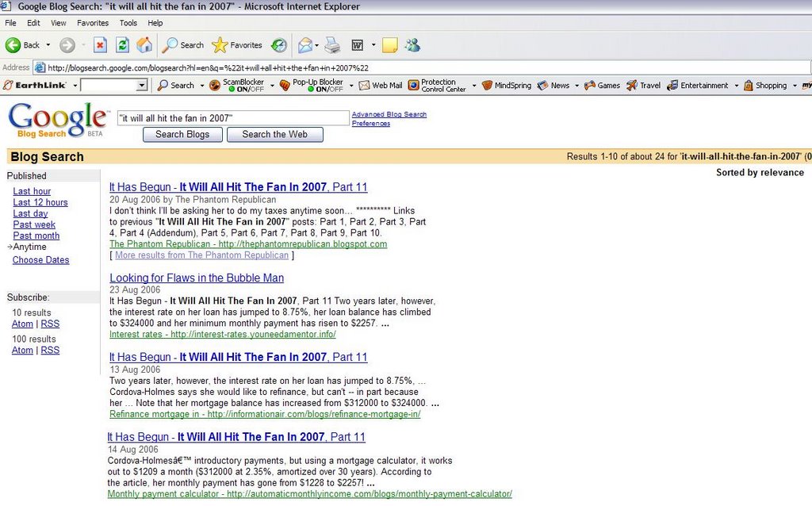Screen dimensions: 812x506
Task: Open Messenger via the two-people icon
Action: [x=412, y=45]
